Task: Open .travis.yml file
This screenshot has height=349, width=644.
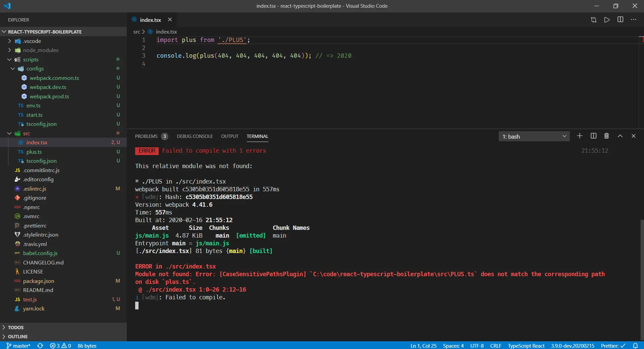Action: pos(63,244)
